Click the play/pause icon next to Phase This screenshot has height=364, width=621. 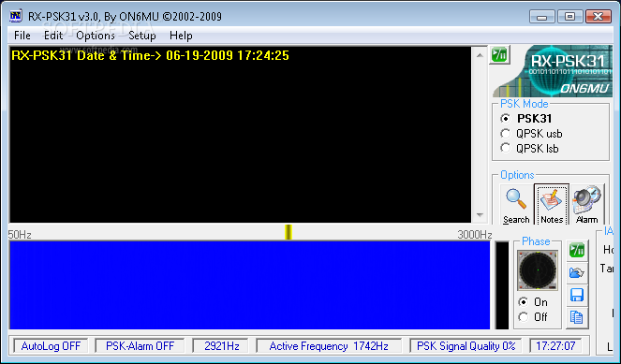(x=577, y=251)
